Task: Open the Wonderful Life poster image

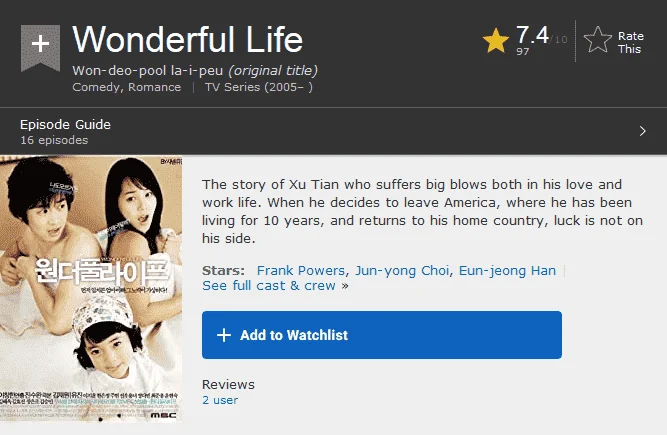Action: pos(91,289)
